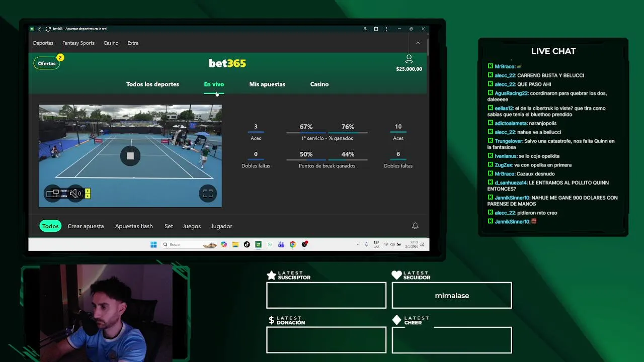Click latest follower name mimalase
This screenshot has height=362, width=644.
[x=452, y=296]
